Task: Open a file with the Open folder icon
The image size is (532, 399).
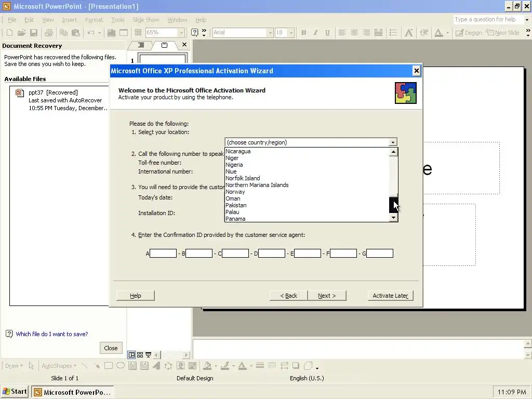Action: (21, 33)
